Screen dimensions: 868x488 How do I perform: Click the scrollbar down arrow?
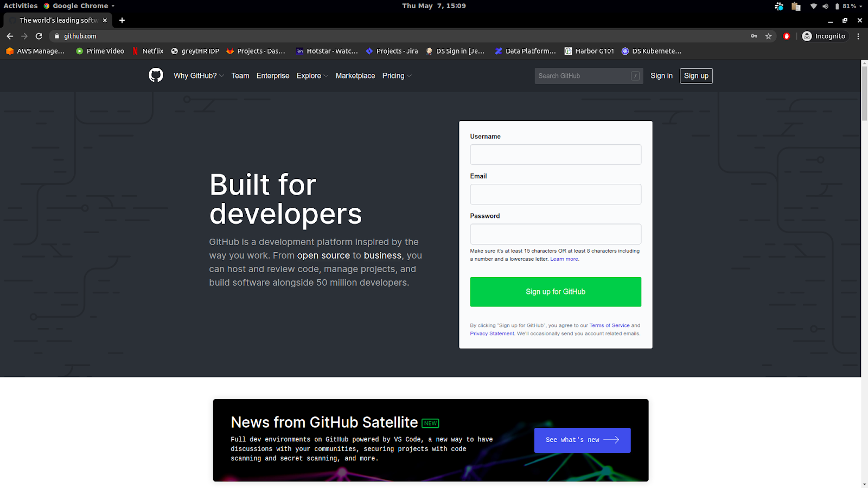coord(864,484)
